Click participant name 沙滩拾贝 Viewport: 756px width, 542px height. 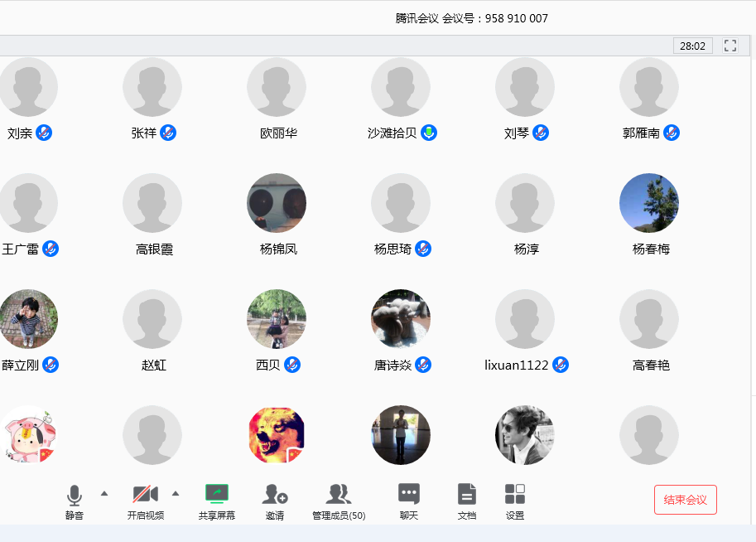[392, 133]
